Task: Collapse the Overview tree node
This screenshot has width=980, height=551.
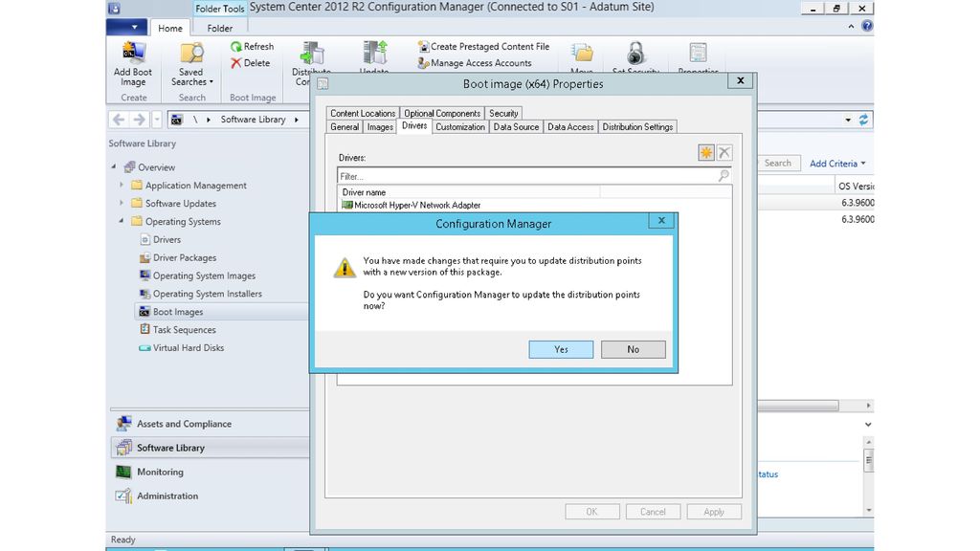Action: click(x=114, y=166)
